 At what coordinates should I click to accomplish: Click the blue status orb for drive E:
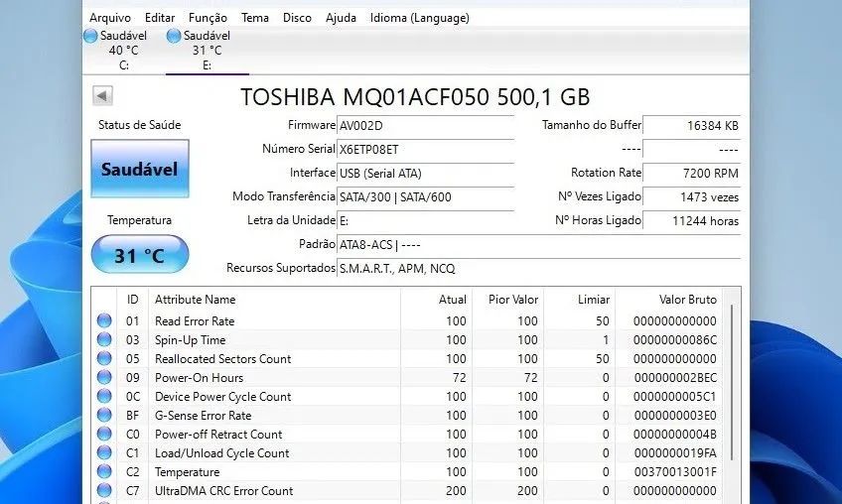pyautogui.click(x=174, y=36)
